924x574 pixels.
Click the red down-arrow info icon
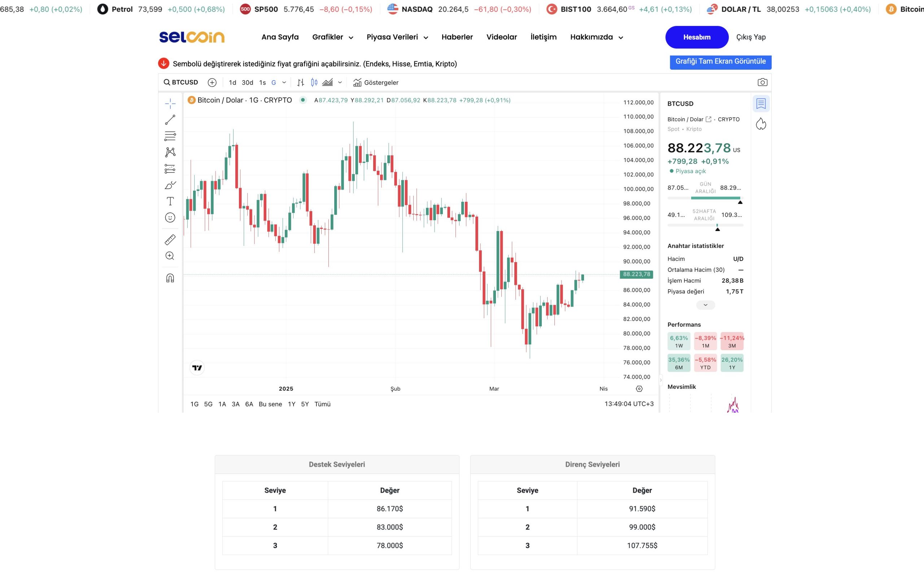(164, 64)
